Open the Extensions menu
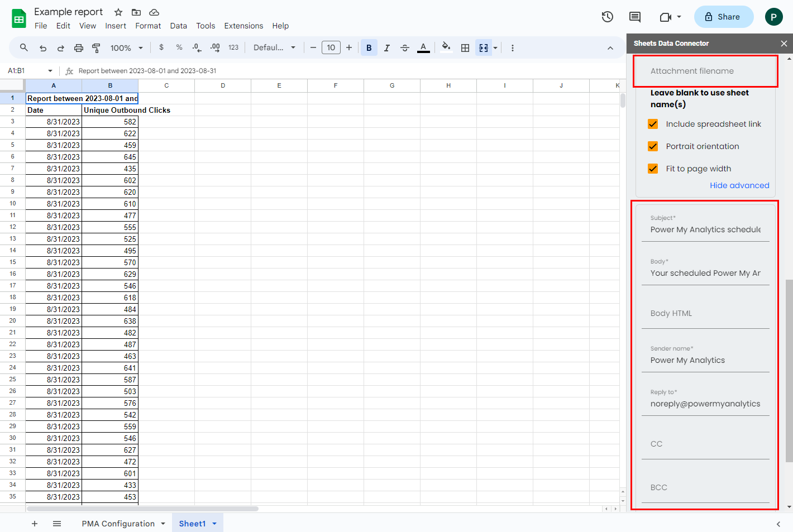 tap(243, 26)
